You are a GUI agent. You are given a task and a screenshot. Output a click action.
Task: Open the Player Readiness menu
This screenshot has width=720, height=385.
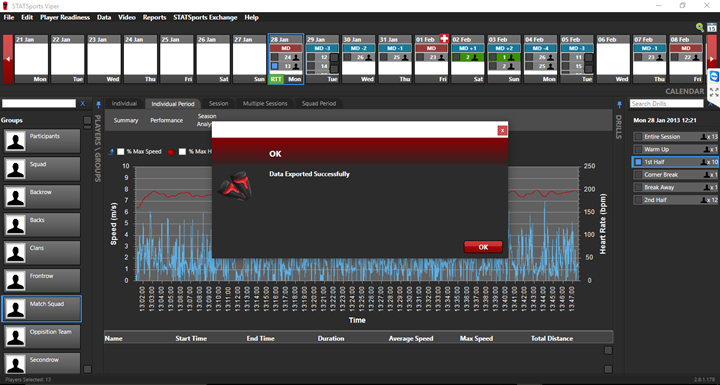pos(65,17)
